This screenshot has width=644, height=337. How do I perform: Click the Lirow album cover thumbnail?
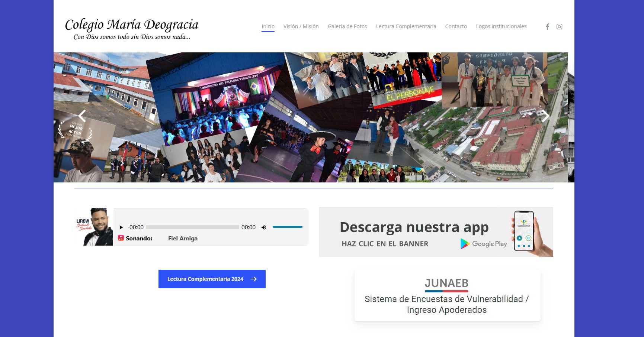tap(94, 227)
